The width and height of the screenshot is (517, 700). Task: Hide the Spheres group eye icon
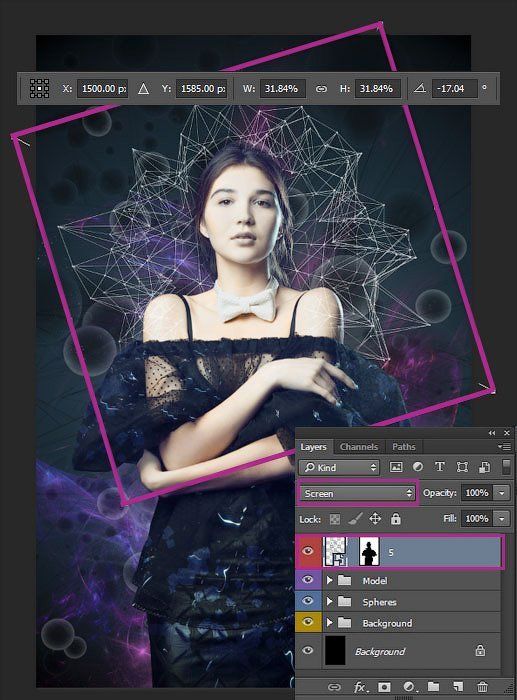point(308,601)
